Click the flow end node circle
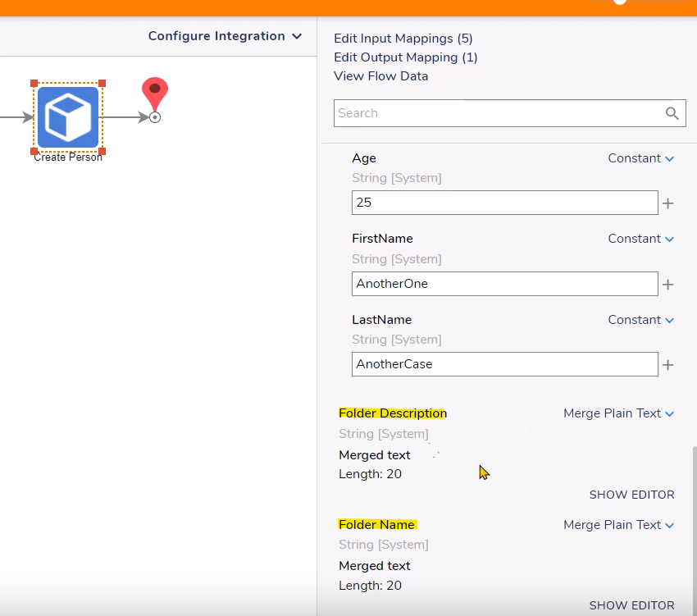697x616 pixels. (155, 117)
